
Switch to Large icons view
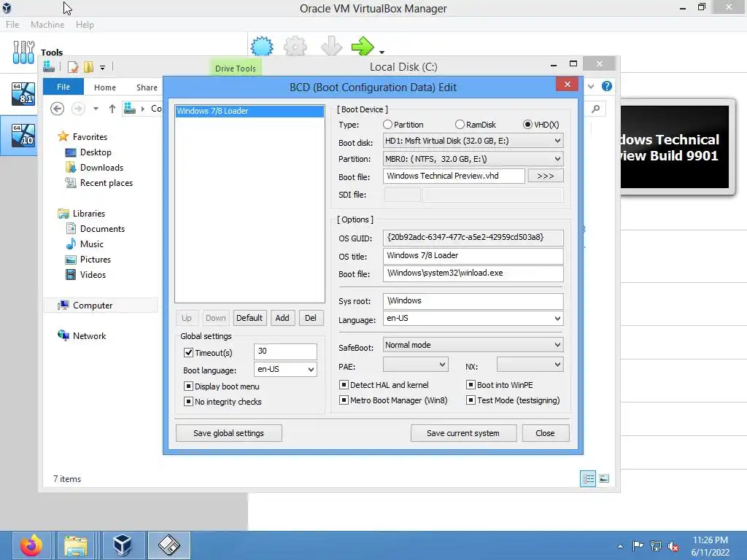click(x=604, y=478)
